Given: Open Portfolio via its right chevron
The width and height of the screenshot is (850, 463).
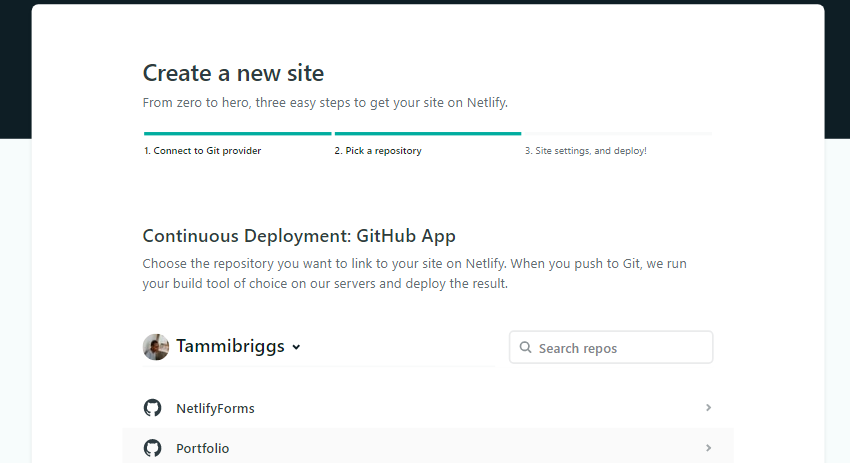Looking at the screenshot, I should click(708, 448).
